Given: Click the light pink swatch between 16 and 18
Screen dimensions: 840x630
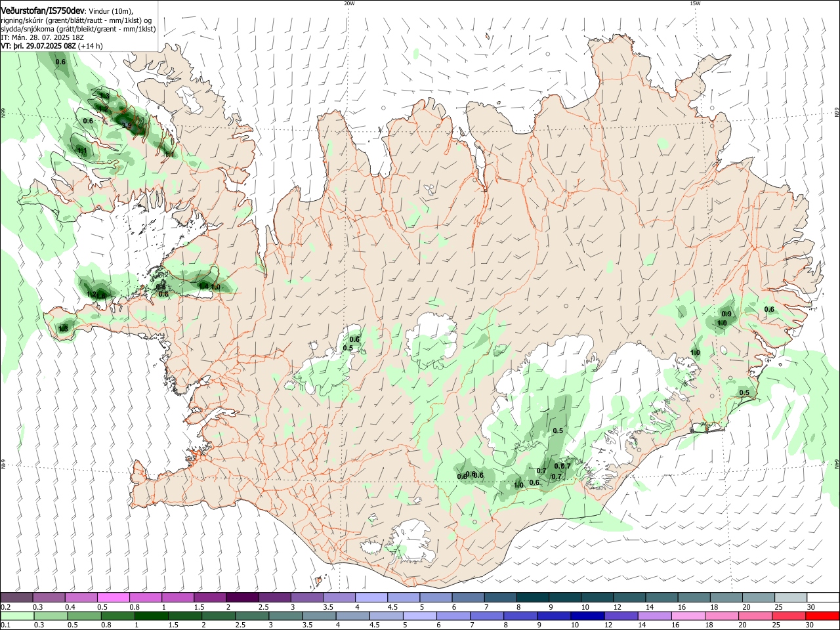Looking at the screenshot, I should point(688,616).
